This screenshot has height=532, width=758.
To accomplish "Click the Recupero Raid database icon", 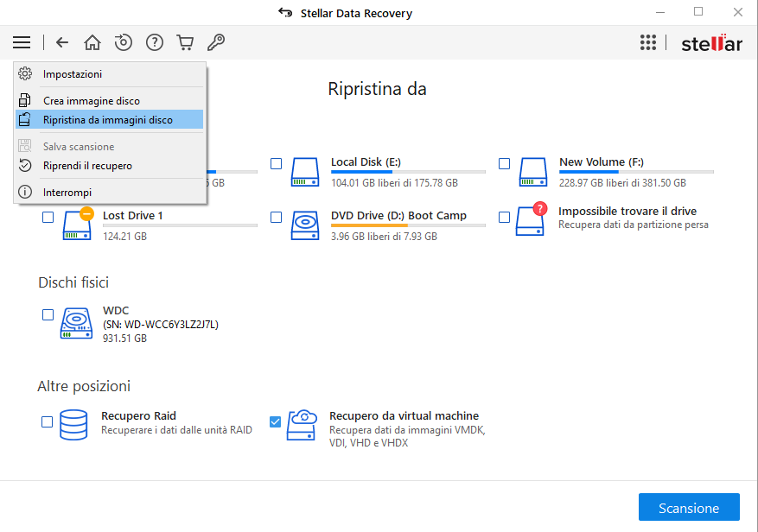I will pos(73,425).
